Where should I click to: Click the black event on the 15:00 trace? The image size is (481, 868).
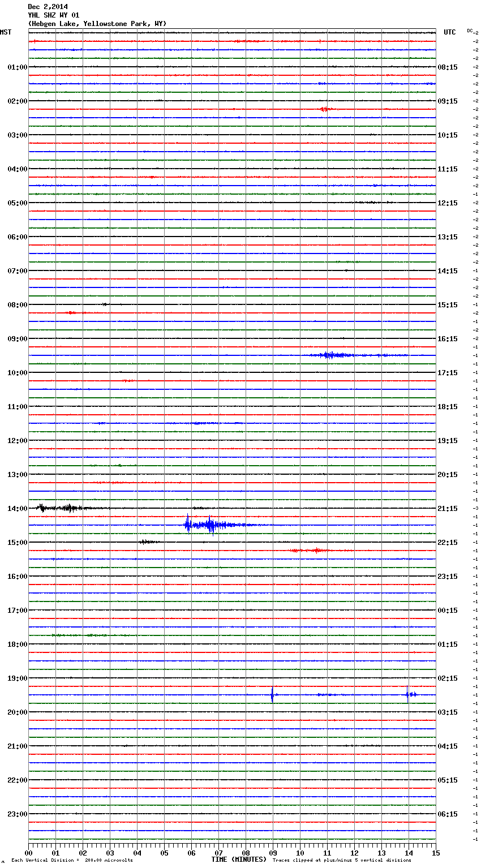[x=148, y=542]
